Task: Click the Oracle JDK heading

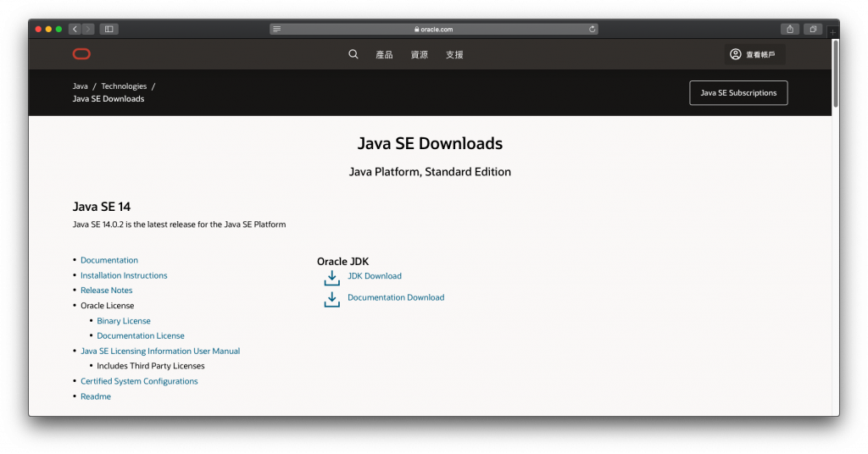Action: point(342,262)
